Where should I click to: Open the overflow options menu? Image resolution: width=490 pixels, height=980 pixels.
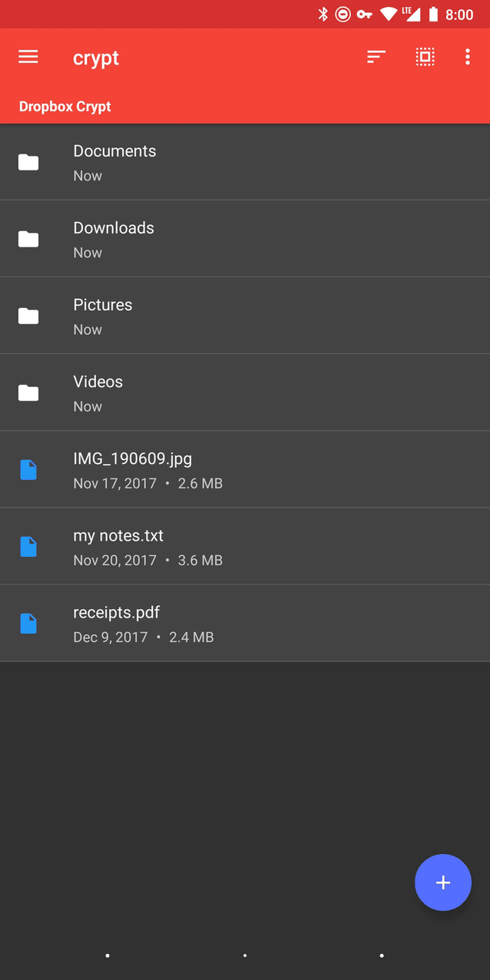[468, 57]
